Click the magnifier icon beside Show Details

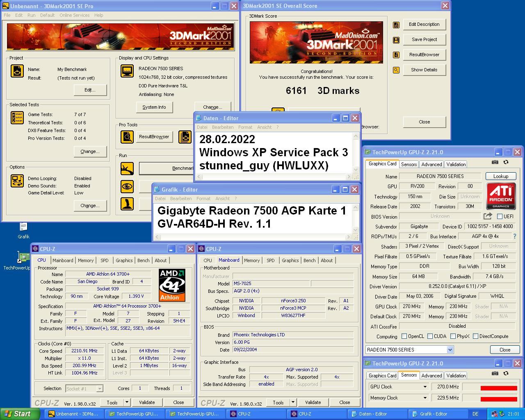point(396,70)
